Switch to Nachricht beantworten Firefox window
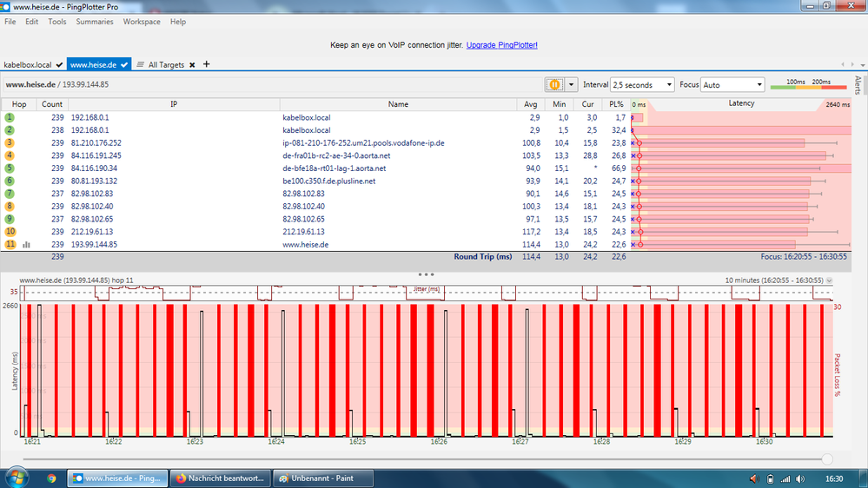This screenshot has height=488, width=868. pos(221,478)
